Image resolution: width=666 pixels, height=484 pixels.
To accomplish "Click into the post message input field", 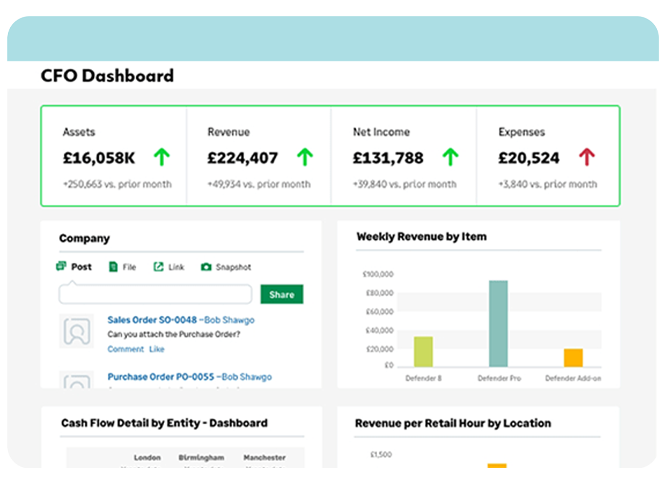I will [x=155, y=294].
